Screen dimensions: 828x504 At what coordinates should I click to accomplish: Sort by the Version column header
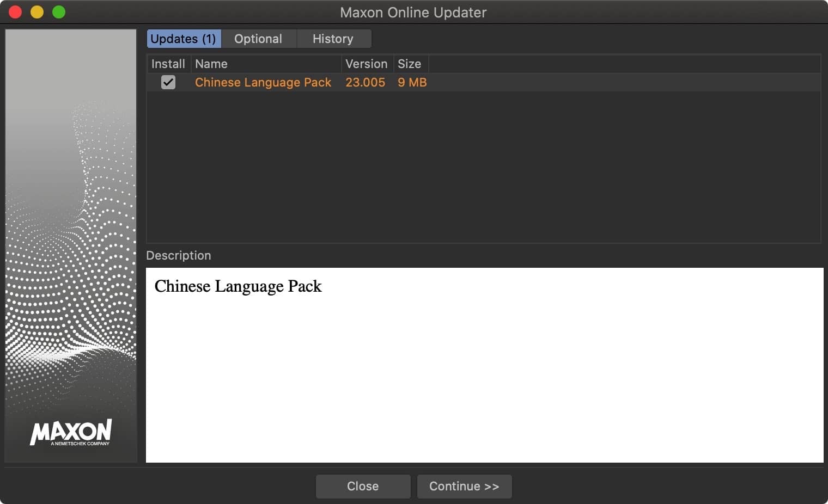pos(367,64)
